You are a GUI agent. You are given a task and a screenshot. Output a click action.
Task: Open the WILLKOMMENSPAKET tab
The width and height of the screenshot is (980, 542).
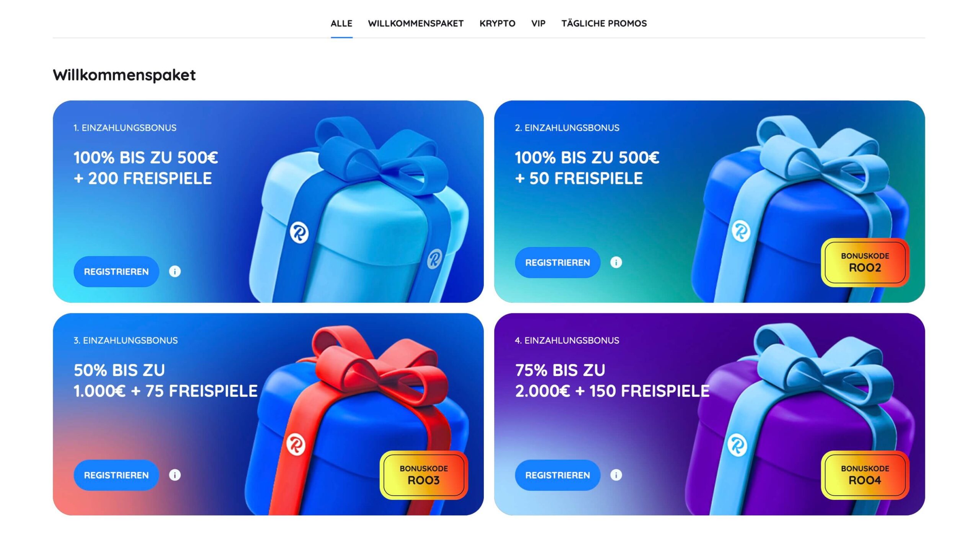pos(416,23)
